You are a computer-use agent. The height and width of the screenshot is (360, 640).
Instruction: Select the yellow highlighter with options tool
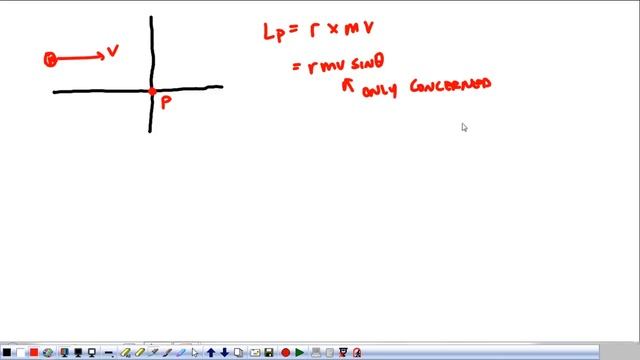click(125, 352)
